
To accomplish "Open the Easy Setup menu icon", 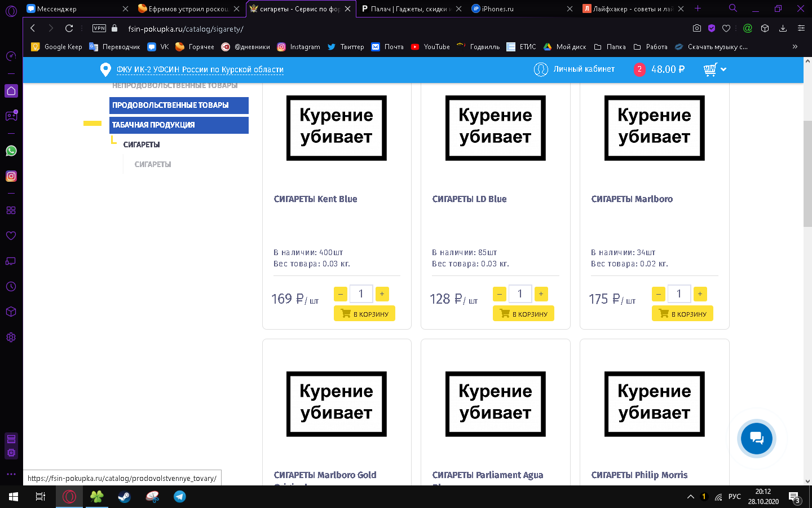I will (x=801, y=28).
